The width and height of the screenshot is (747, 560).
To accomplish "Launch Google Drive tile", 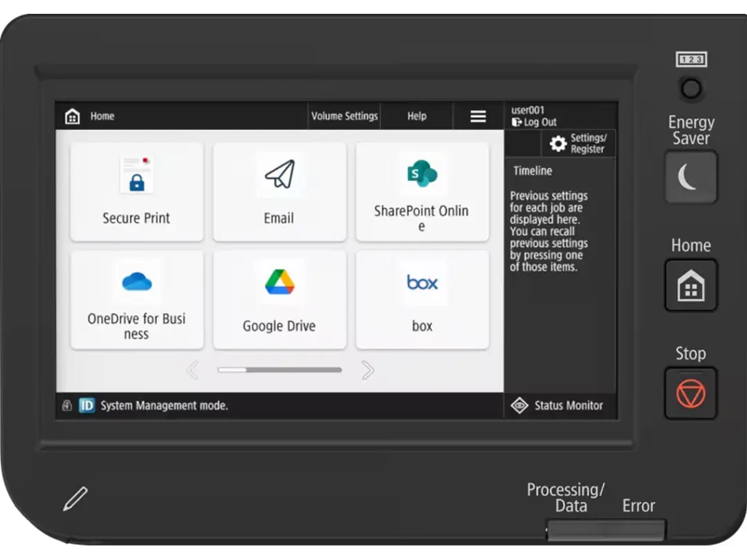I will coord(279,299).
